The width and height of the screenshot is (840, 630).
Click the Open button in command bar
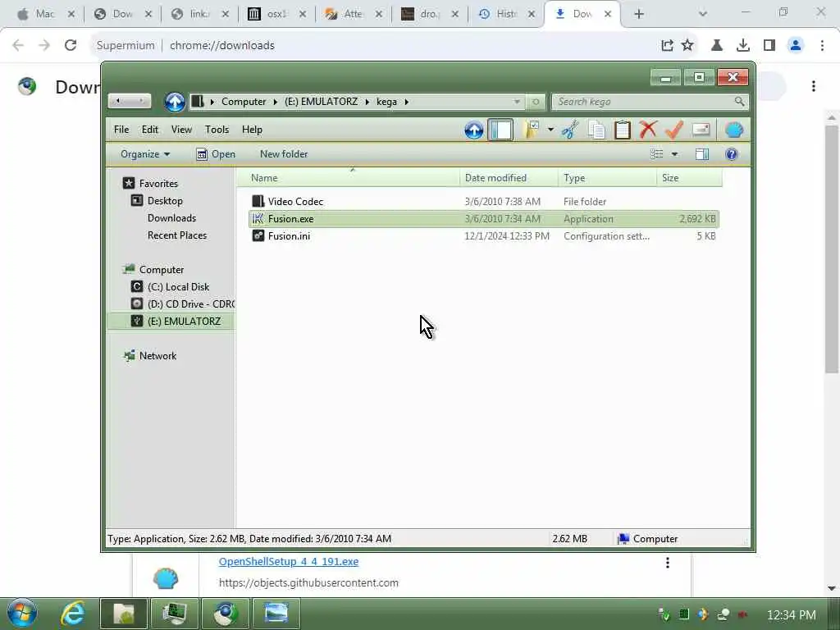coord(216,154)
